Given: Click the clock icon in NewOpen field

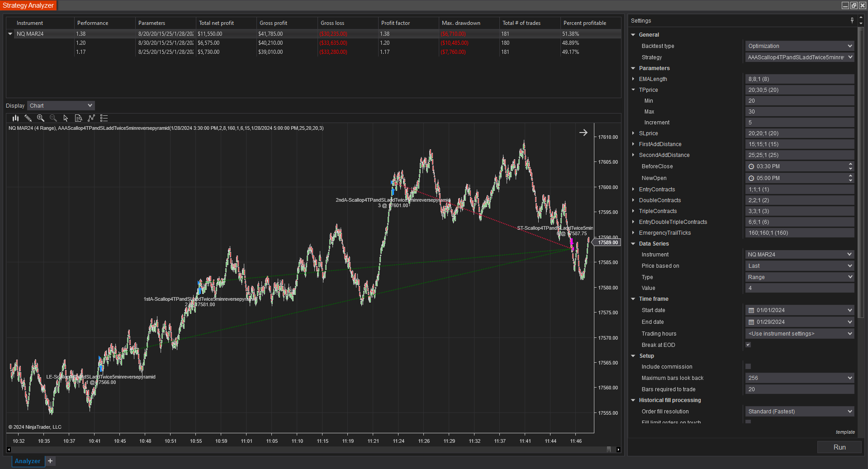Looking at the screenshot, I should 751,178.
